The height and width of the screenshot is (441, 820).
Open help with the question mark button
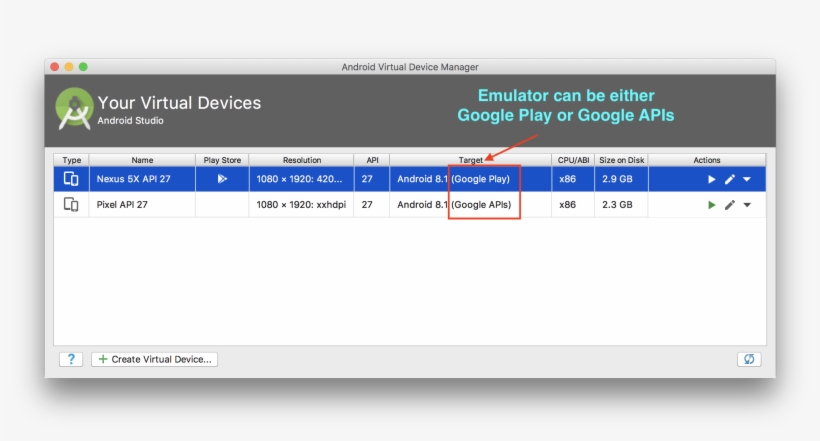click(71, 359)
